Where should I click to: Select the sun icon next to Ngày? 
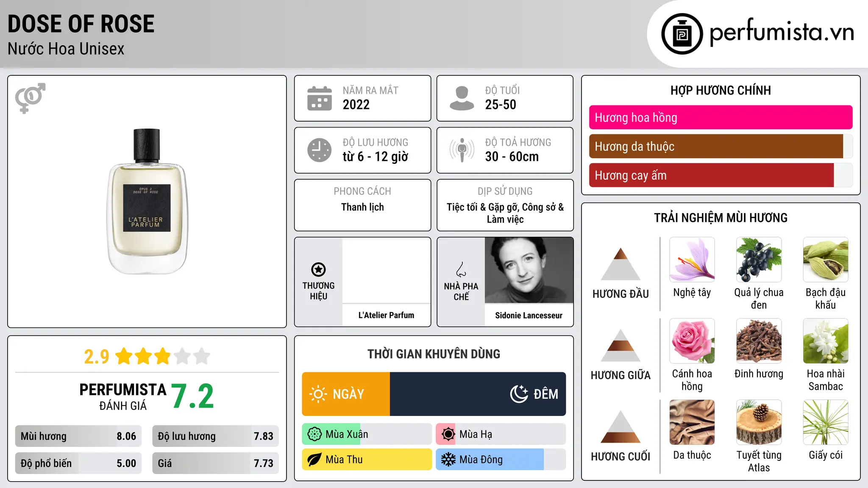[318, 394]
